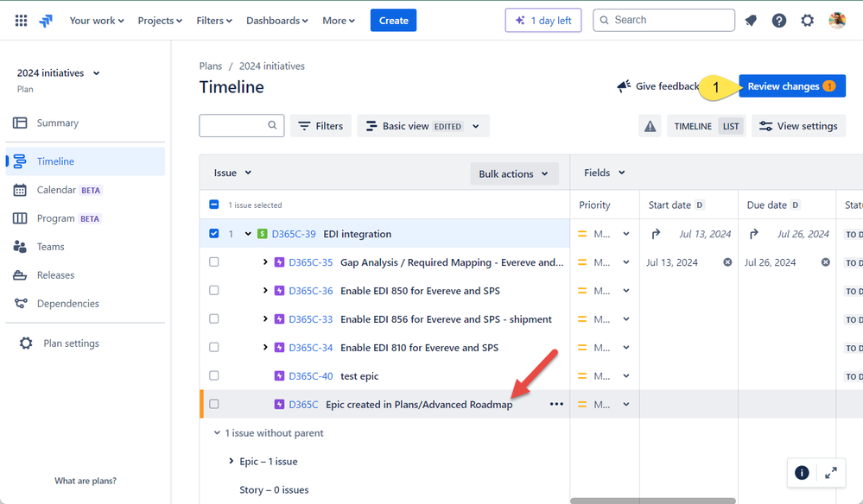Switch to TIMELINE view toggle
Viewport: 863px width, 504px height.
point(693,126)
